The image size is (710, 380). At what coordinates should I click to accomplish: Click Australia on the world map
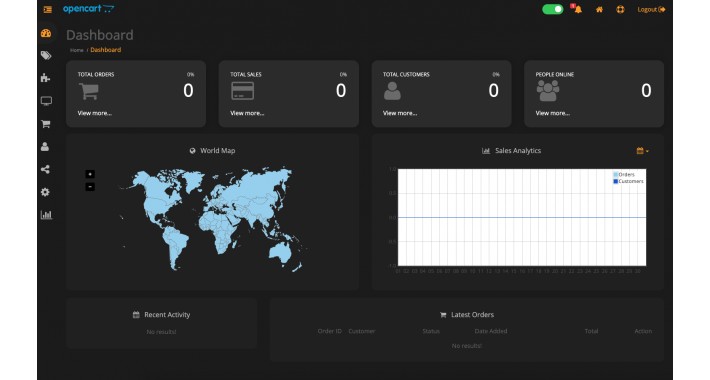pyautogui.click(x=281, y=253)
